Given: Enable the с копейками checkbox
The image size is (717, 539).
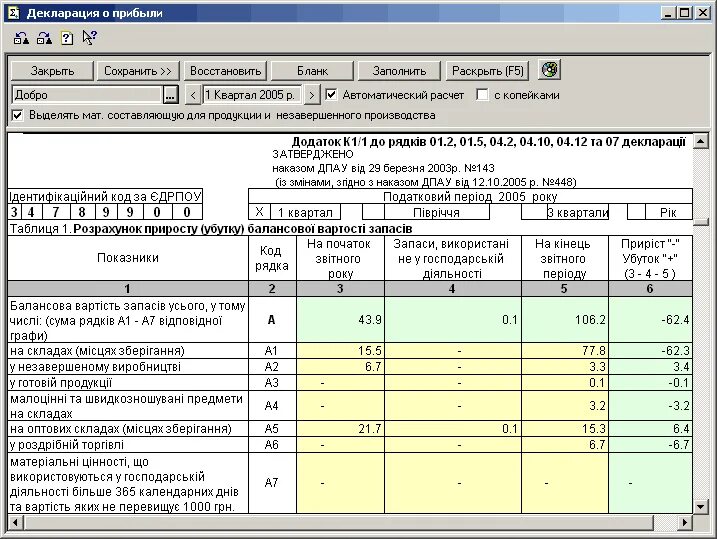Looking at the screenshot, I should 482,95.
